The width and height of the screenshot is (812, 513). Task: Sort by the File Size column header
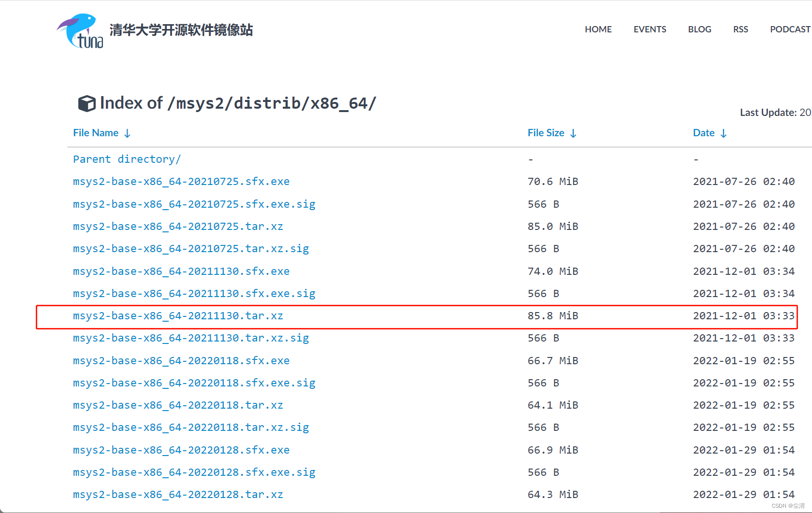tap(546, 133)
